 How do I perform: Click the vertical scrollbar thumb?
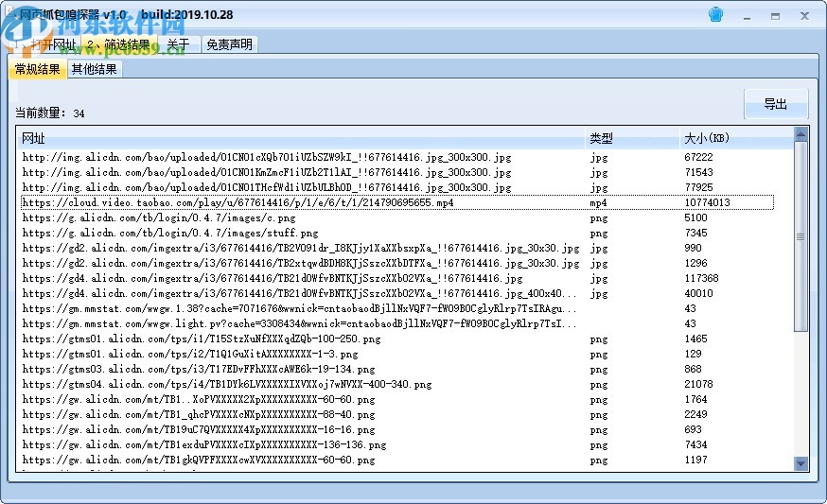[801, 236]
